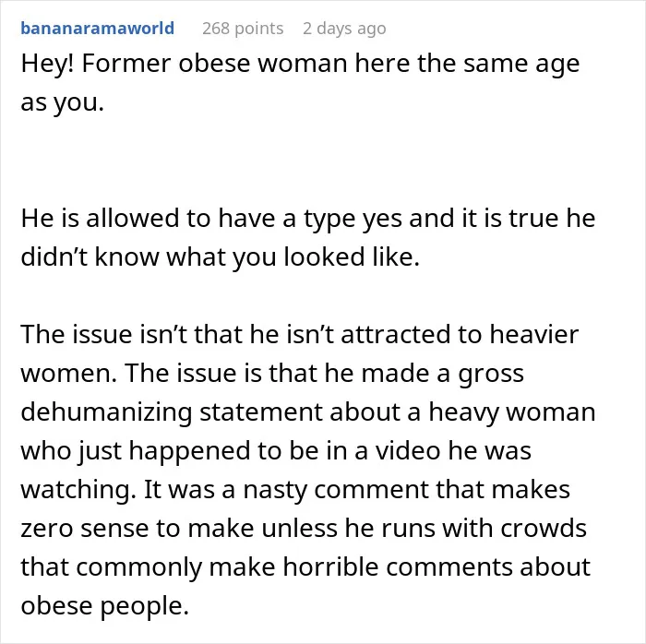The width and height of the screenshot is (646, 644).
Task: Open the '2 days ago' timestamp permalink
Action: pos(344,29)
